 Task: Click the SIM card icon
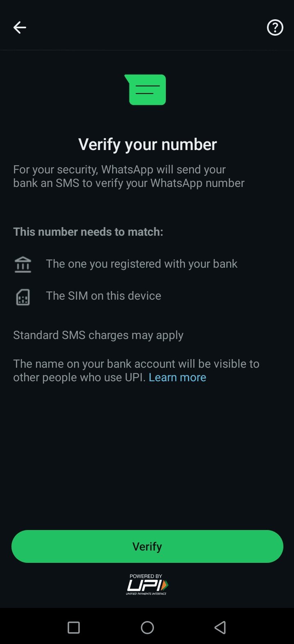23,297
